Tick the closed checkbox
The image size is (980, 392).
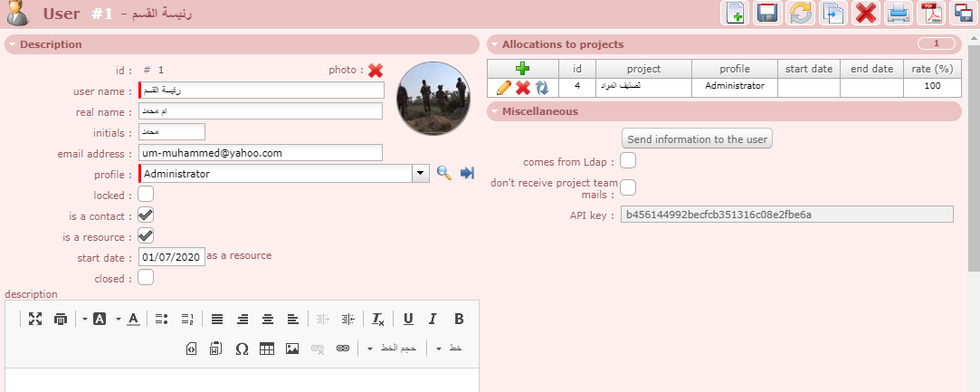click(146, 277)
